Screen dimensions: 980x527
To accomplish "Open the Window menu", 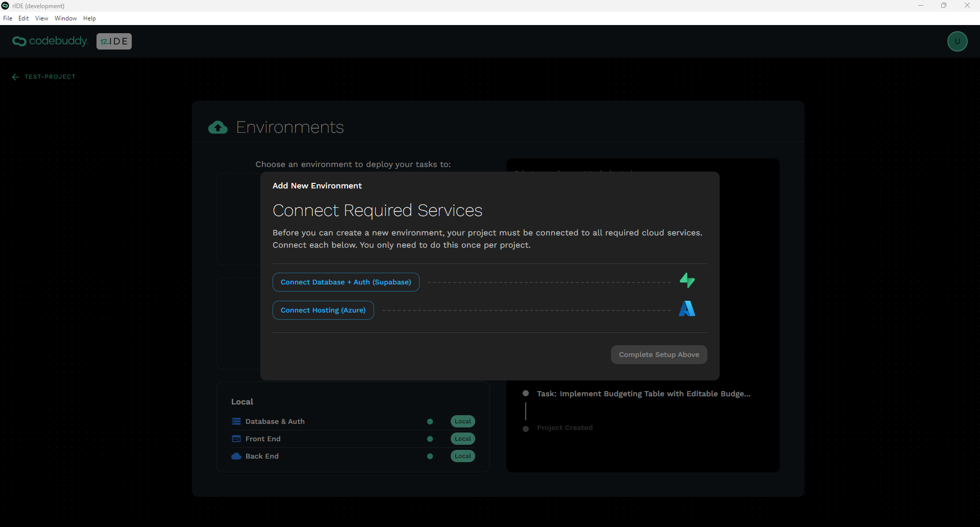I will 66,18.
